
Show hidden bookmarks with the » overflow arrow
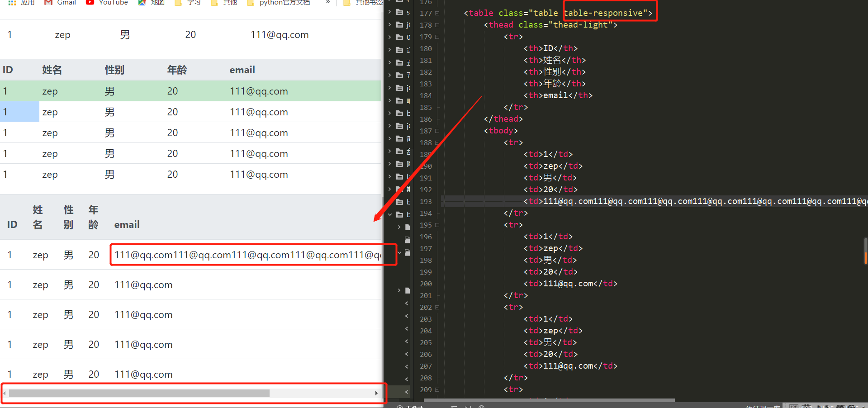coord(328,2)
